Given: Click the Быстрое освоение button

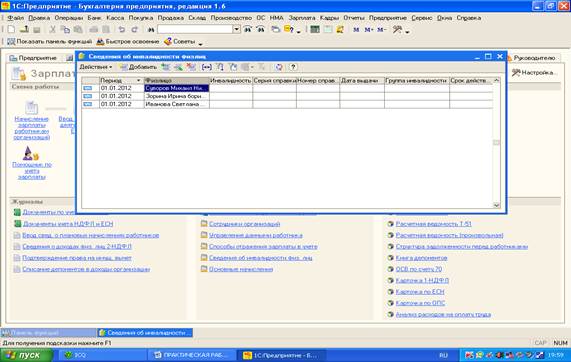Looking at the screenshot, I should (128, 42).
